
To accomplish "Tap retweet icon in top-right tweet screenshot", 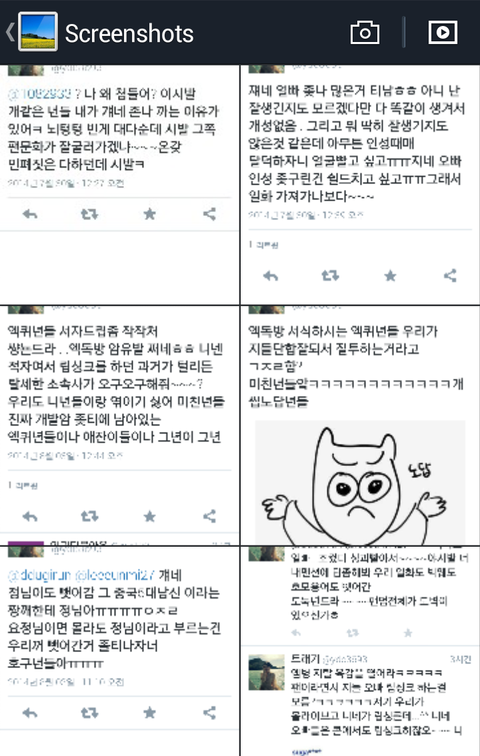I will point(330,275).
